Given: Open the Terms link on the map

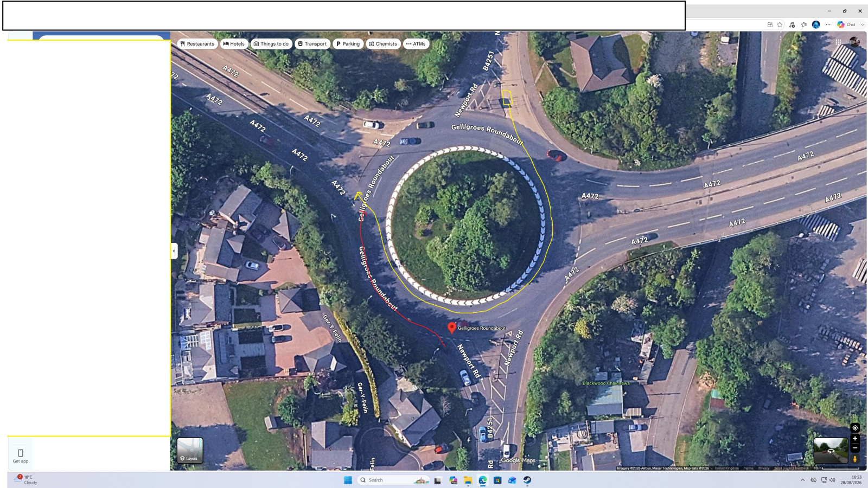Looking at the screenshot, I should (749, 468).
